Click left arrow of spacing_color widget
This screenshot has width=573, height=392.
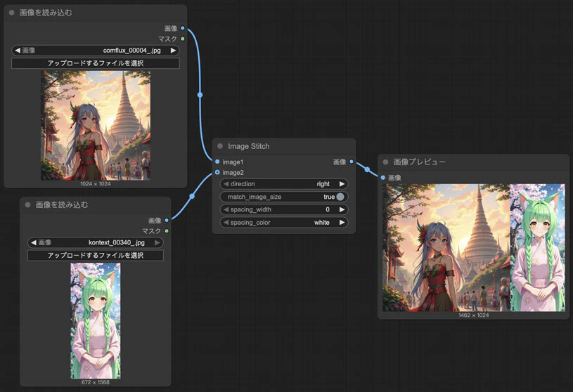click(x=226, y=222)
